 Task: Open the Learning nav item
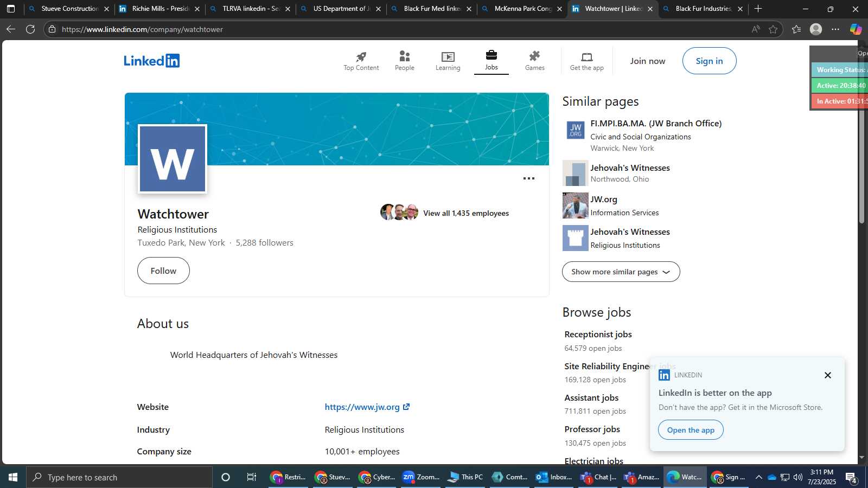(448, 61)
